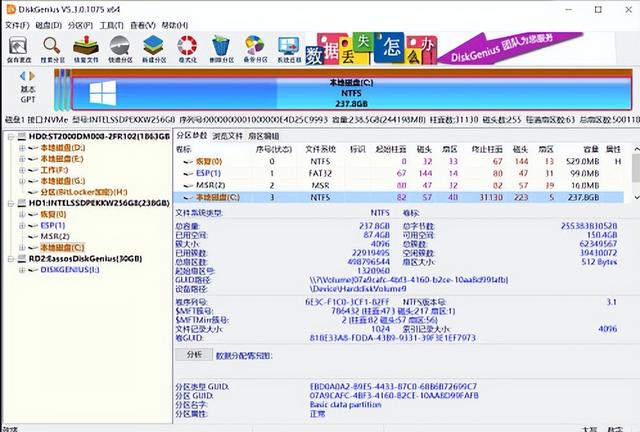Click the FAT32 file system cell
Image resolution: width=640 pixels, height=432 pixels.
pyautogui.click(x=320, y=174)
